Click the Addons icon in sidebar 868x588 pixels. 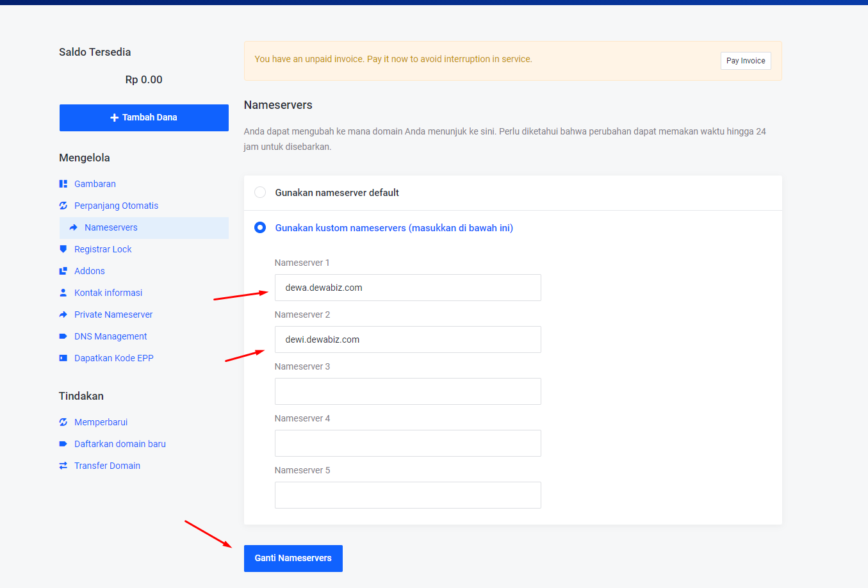63,271
